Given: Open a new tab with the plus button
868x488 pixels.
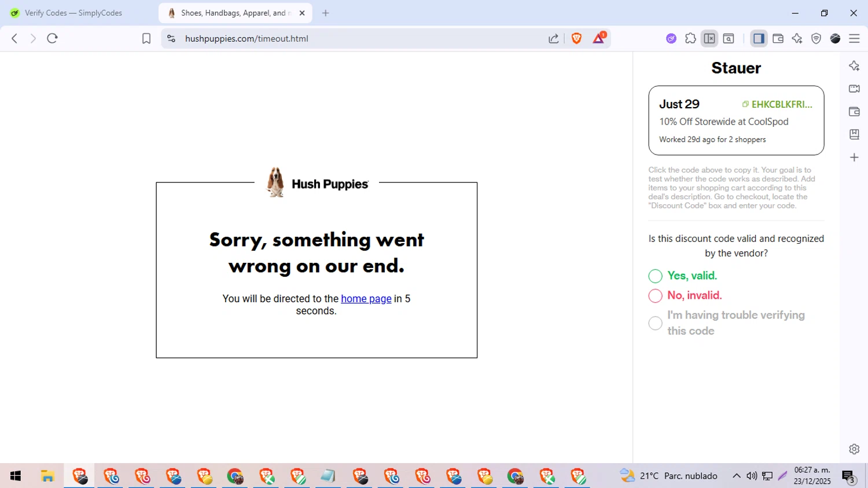Looking at the screenshot, I should pos(326,13).
